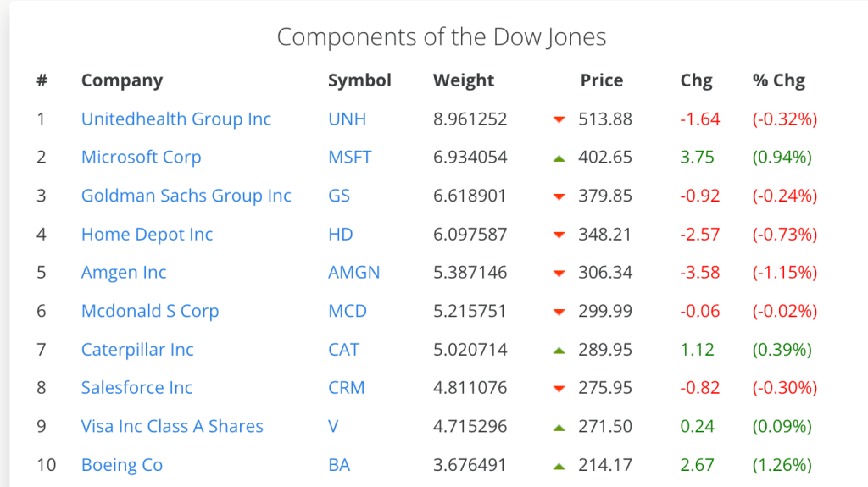Click the green up arrow beside Microsoft price
Image resolution: width=868 pixels, height=487 pixels.
click(x=559, y=158)
